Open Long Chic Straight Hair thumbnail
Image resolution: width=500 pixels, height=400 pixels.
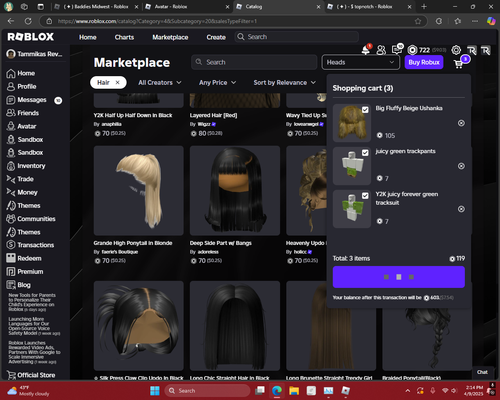click(235, 326)
